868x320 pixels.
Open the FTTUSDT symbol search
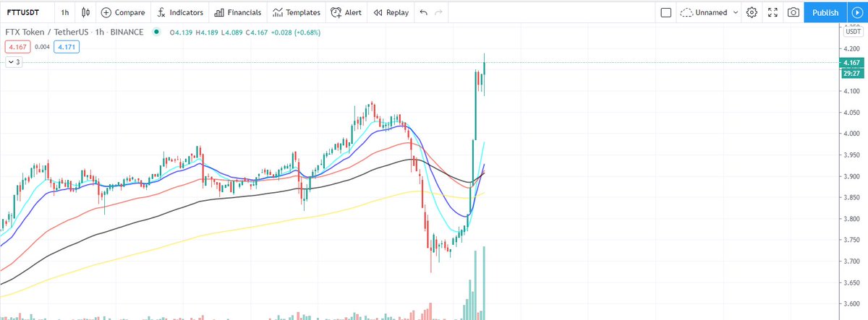(22, 12)
